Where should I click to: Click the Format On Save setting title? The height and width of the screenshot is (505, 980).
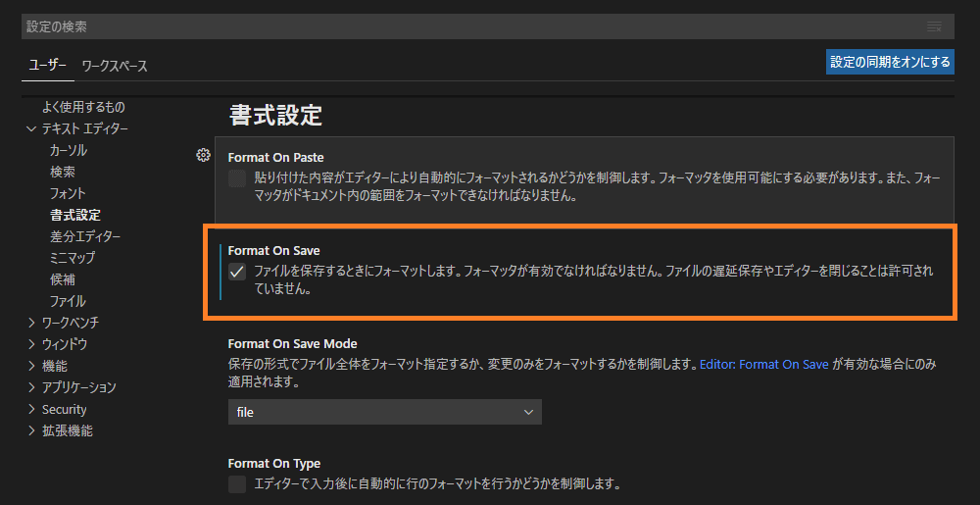tap(273, 251)
